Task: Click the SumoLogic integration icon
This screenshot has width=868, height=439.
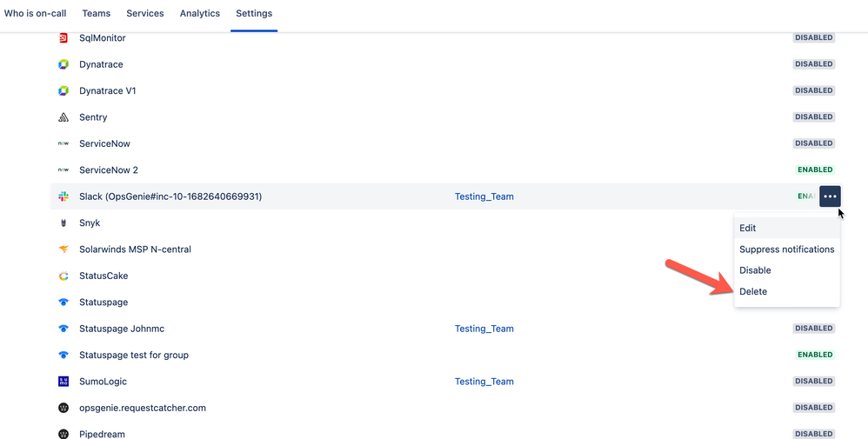Action: tap(63, 382)
